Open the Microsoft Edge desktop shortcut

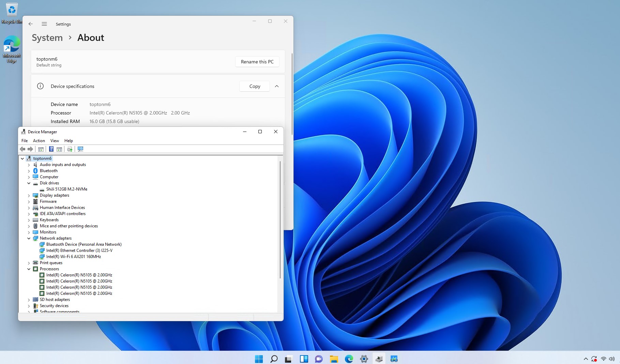[x=12, y=49]
